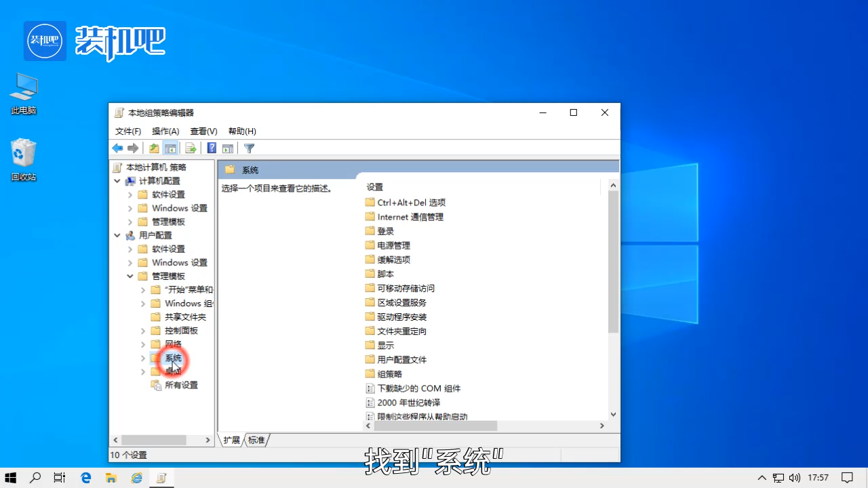This screenshot has width=868, height=488.
Task: Collapse the 管理模板 tree node
Action: click(x=130, y=276)
